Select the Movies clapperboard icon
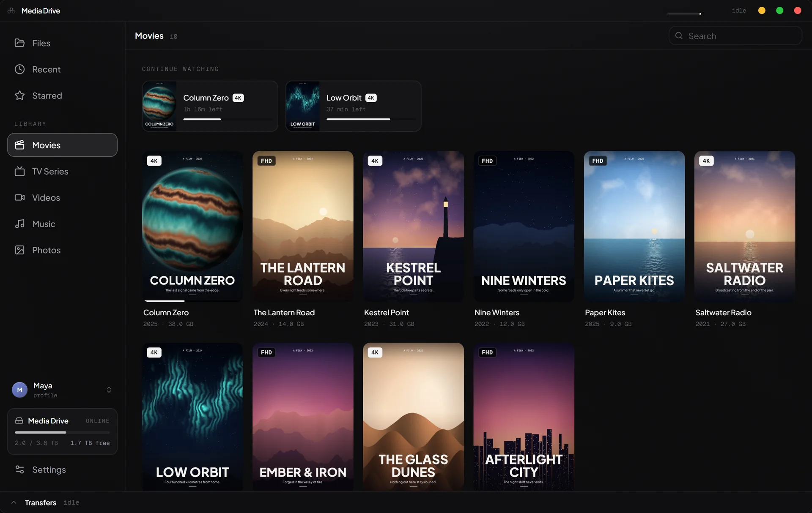The height and width of the screenshot is (513, 812). (19, 145)
